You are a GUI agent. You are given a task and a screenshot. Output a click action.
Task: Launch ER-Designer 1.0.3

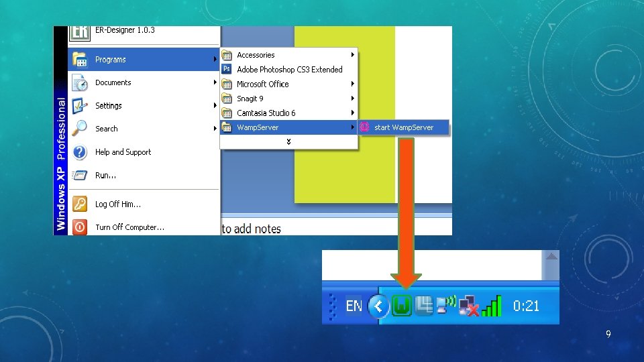tap(144, 33)
